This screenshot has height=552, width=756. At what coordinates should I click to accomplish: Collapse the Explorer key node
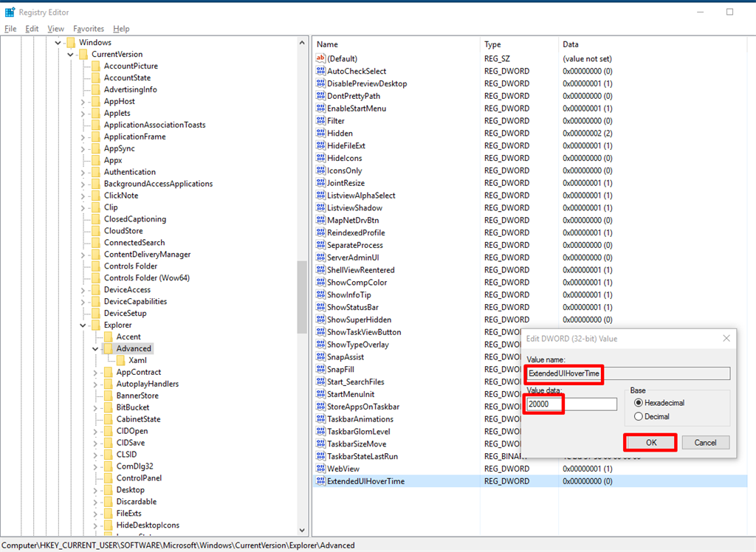(83, 325)
